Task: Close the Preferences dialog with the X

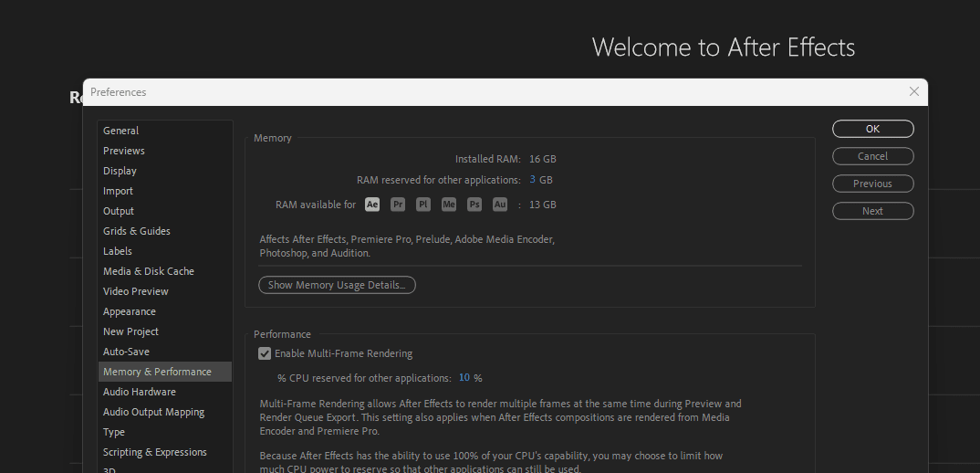Action: 914,91
